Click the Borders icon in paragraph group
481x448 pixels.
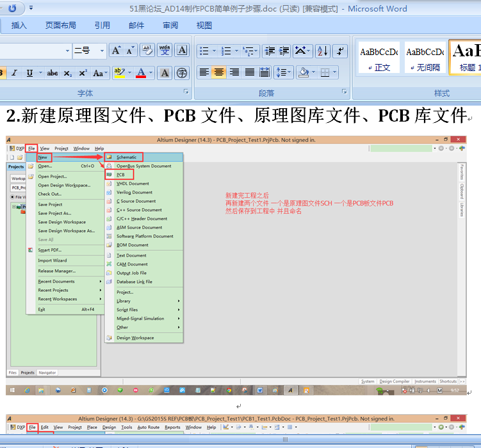325,72
